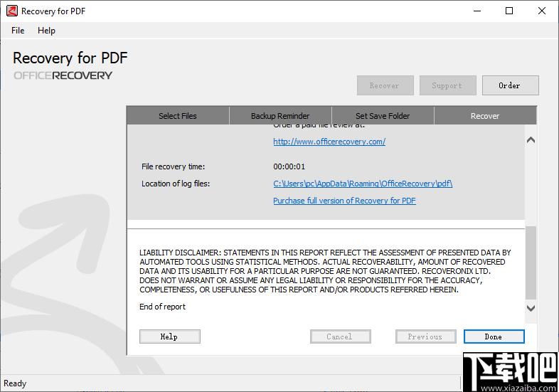Click the report vertical scrollbar thumb
Viewport: 559px width, 392px height.
(x=531, y=263)
